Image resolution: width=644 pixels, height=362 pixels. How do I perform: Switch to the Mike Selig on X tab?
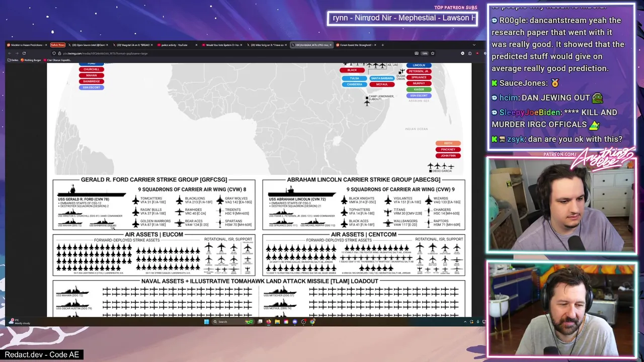pos(267,45)
